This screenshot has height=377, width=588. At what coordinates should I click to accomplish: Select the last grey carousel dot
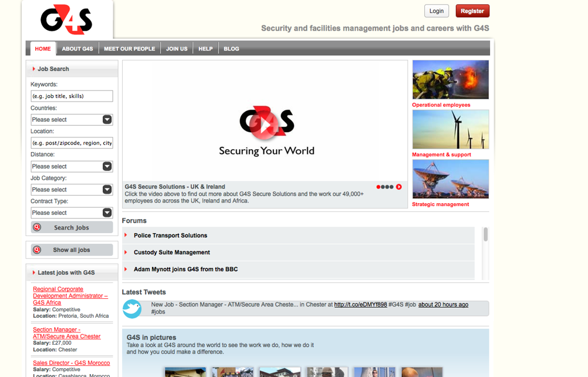(391, 187)
